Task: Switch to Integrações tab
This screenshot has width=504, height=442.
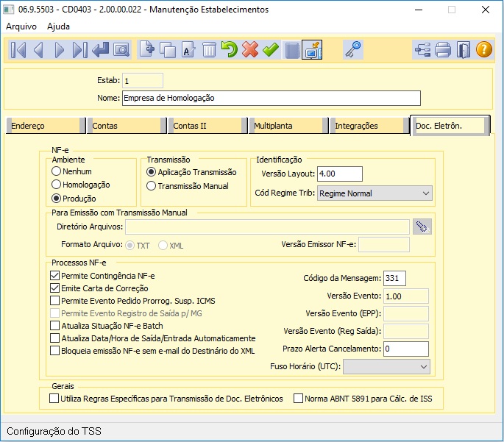Action: [x=369, y=126]
